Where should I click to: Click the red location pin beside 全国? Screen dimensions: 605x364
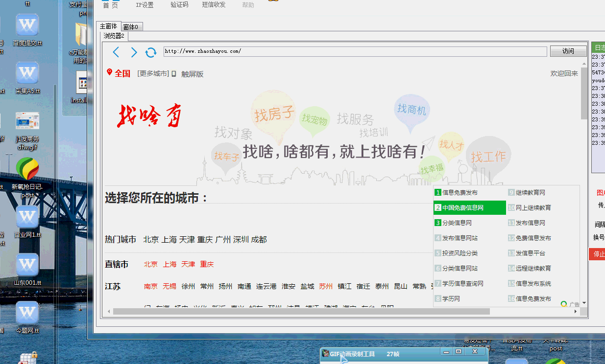pos(110,72)
